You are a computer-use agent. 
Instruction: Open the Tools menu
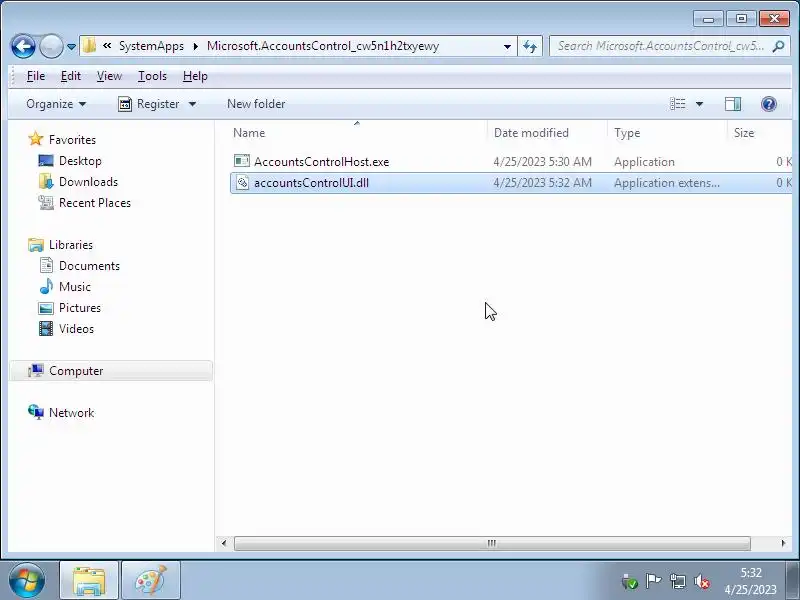point(152,76)
